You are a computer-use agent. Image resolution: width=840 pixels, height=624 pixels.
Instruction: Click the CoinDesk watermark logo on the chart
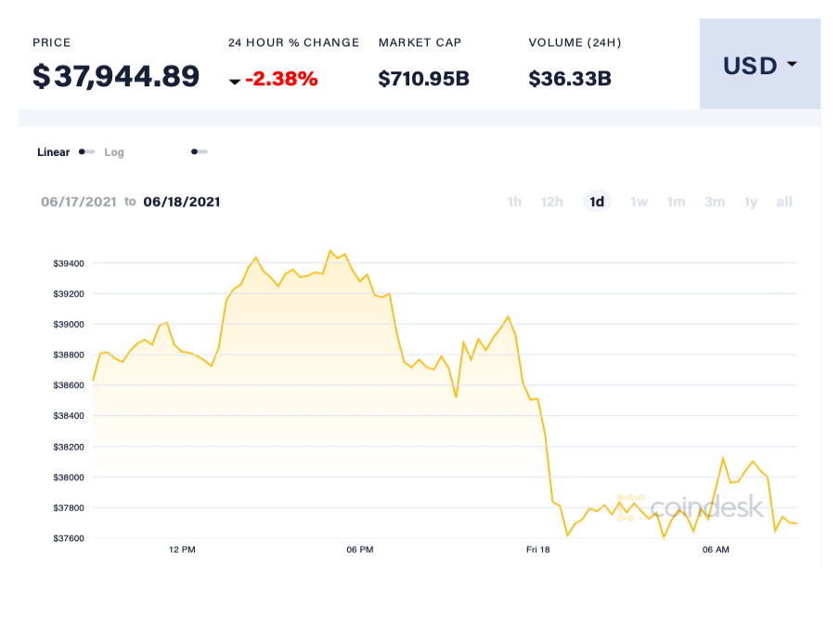(x=690, y=507)
